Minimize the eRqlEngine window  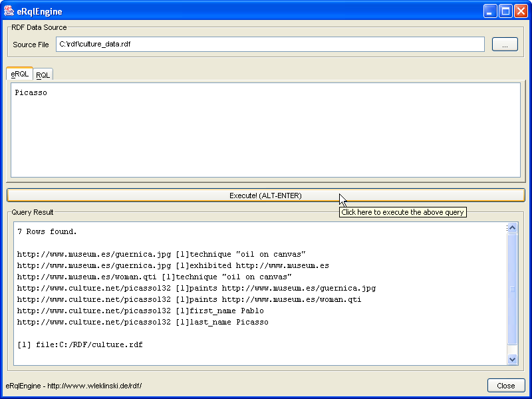click(490, 11)
